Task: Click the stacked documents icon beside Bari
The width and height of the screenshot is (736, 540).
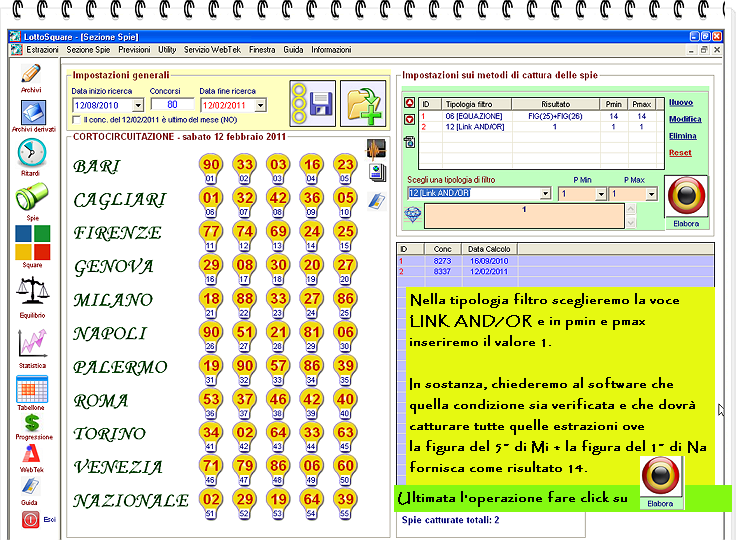Action: click(x=377, y=172)
